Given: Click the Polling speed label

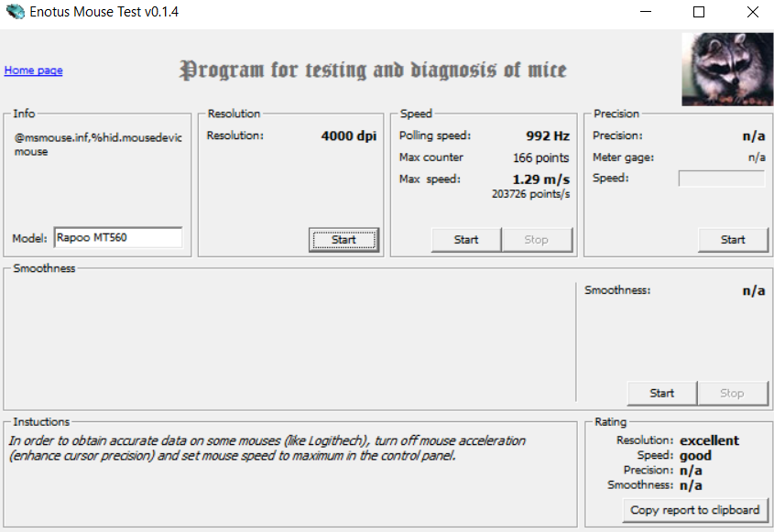Looking at the screenshot, I should coord(435,136).
